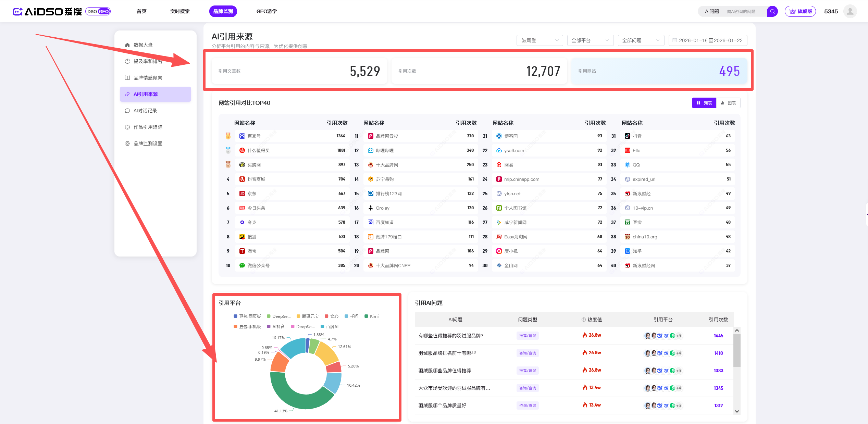
Task: Go to 实时搜索 nav tab
Action: 180,11
